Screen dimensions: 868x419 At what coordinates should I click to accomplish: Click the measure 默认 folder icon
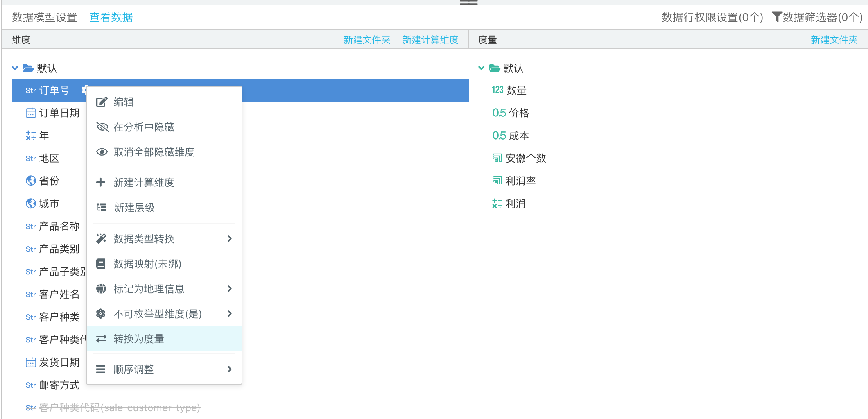[495, 68]
